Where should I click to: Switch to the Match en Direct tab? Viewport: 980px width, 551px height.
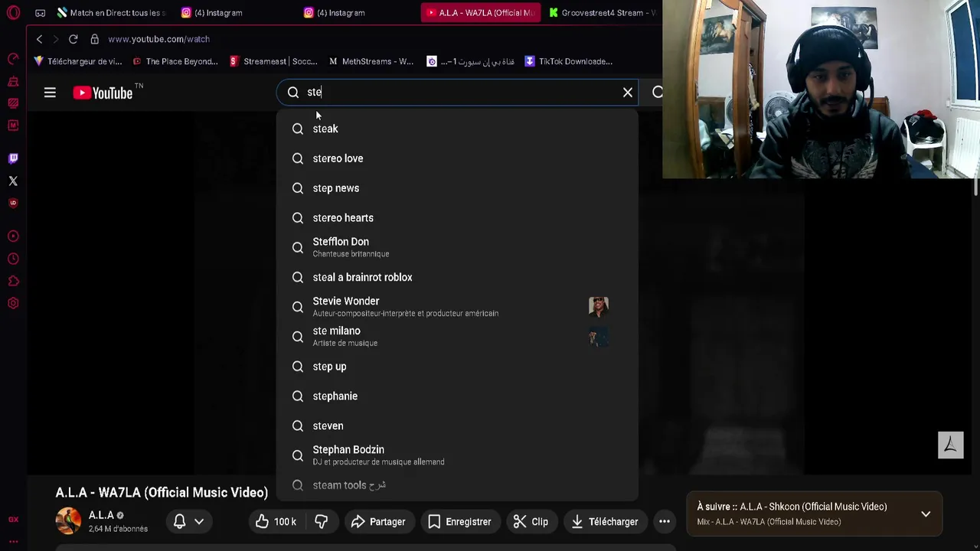pos(111,13)
